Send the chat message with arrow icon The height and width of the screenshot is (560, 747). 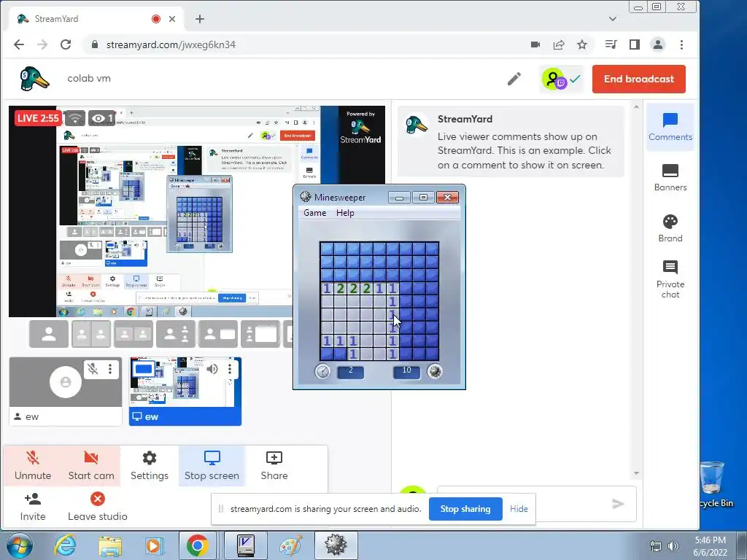pos(618,504)
